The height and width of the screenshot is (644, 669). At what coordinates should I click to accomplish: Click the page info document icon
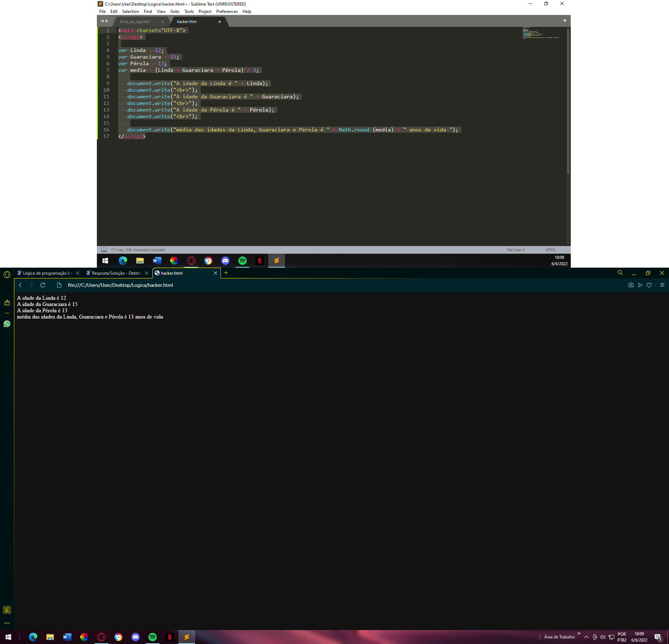coord(59,285)
